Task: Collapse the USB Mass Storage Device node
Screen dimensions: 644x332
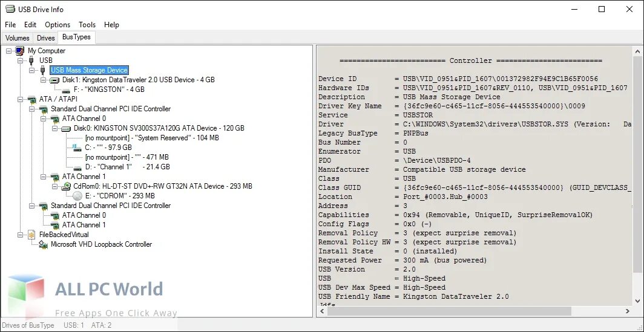Action: [31, 70]
